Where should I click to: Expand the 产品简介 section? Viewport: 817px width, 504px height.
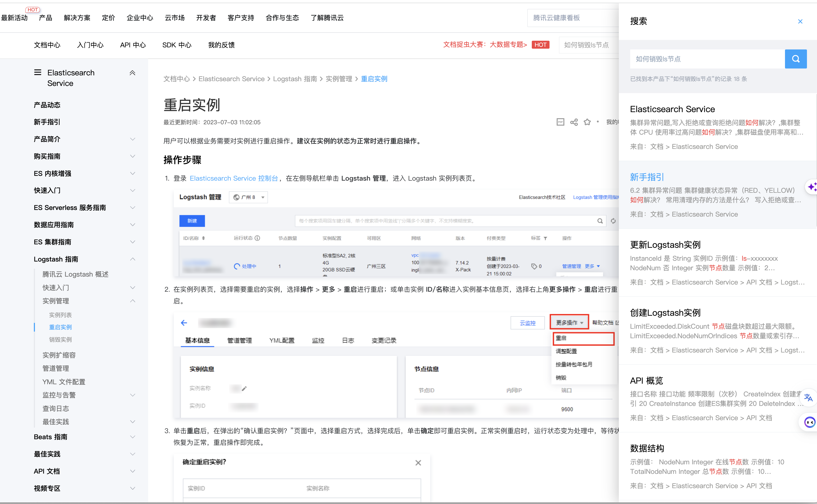tap(132, 139)
